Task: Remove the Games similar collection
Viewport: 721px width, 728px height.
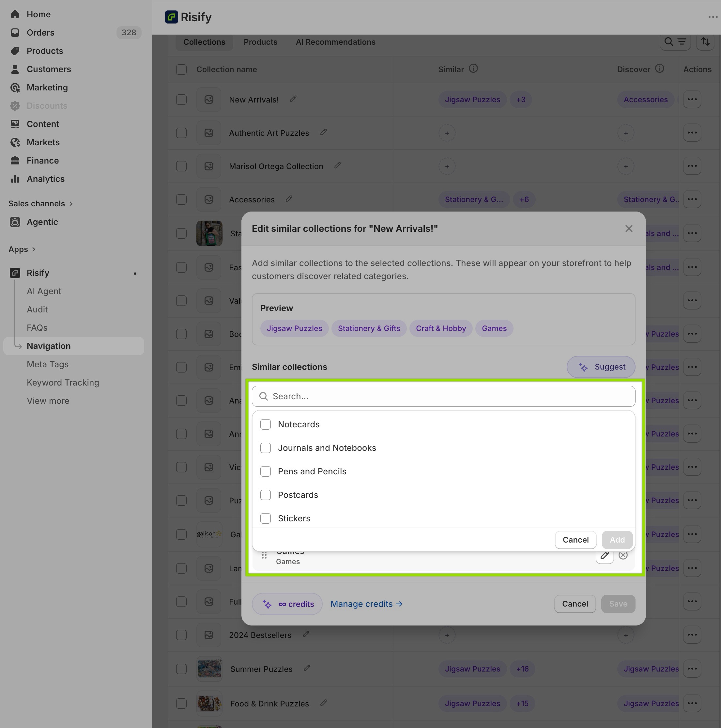Action: pyautogui.click(x=623, y=555)
